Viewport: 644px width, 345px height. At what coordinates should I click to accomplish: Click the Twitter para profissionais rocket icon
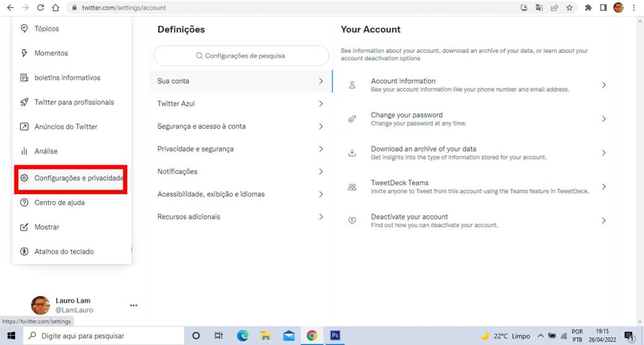coord(25,102)
